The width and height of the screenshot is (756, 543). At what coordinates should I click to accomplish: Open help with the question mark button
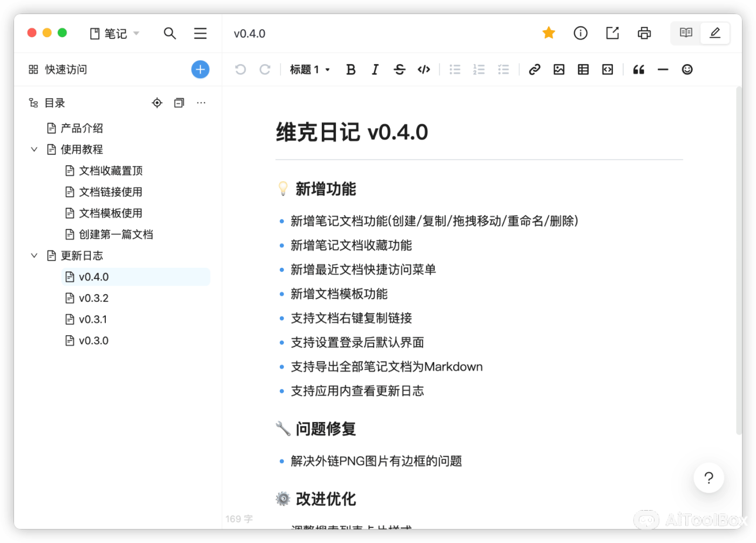click(x=708, y=478)
